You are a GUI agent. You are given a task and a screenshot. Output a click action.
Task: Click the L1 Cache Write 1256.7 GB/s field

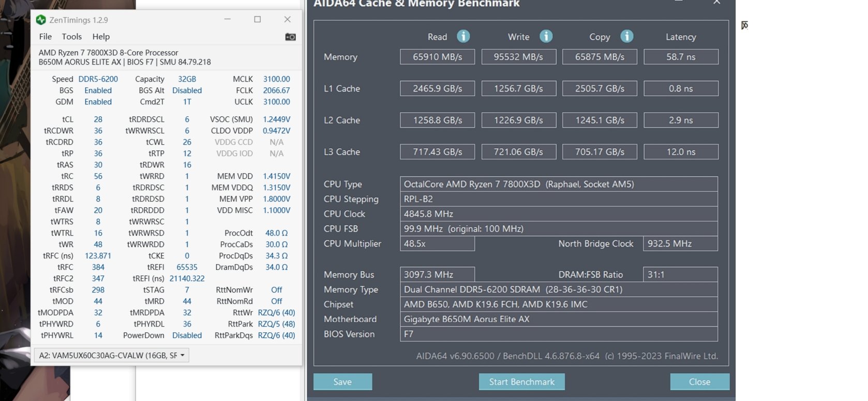[x=518, y=88]
